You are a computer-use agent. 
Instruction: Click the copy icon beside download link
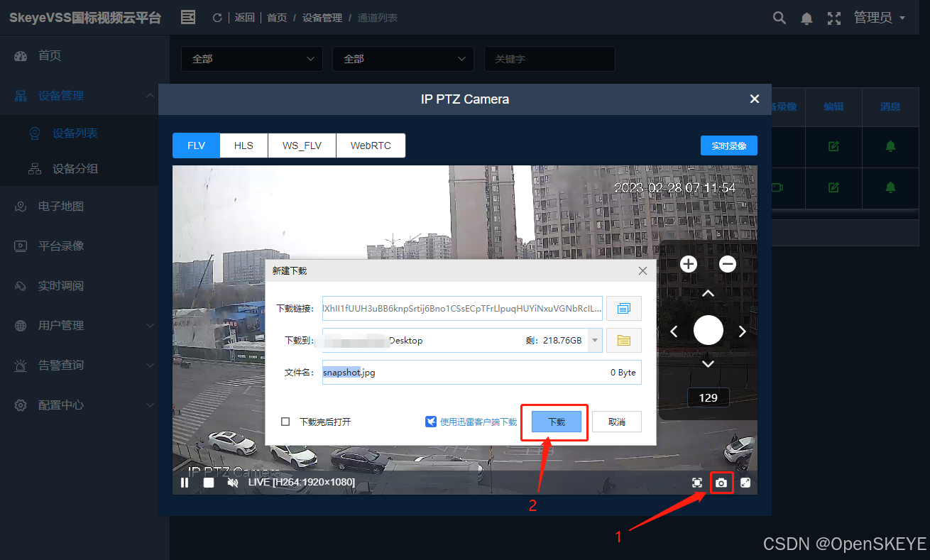point(624,309)
